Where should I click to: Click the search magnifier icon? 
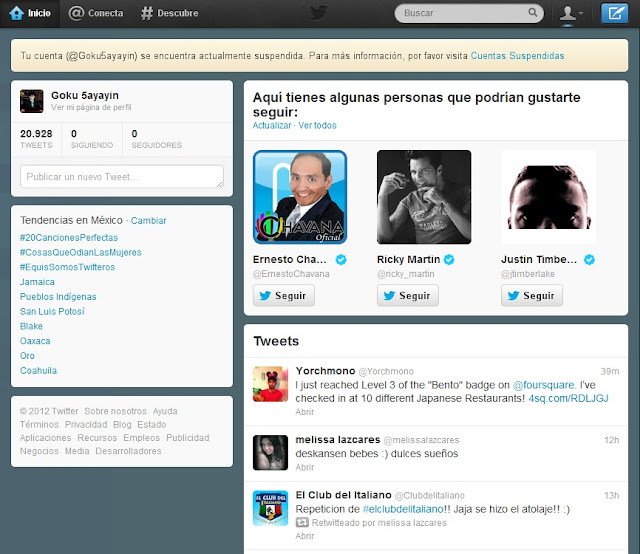coord(533,13)
